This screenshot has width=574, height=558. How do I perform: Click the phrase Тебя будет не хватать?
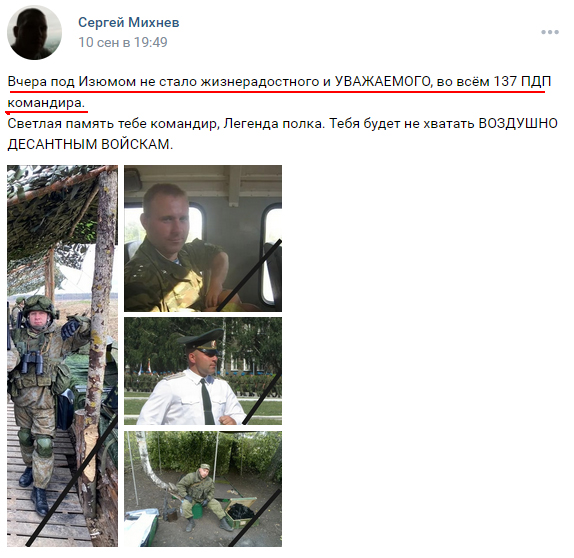(402, 123)
